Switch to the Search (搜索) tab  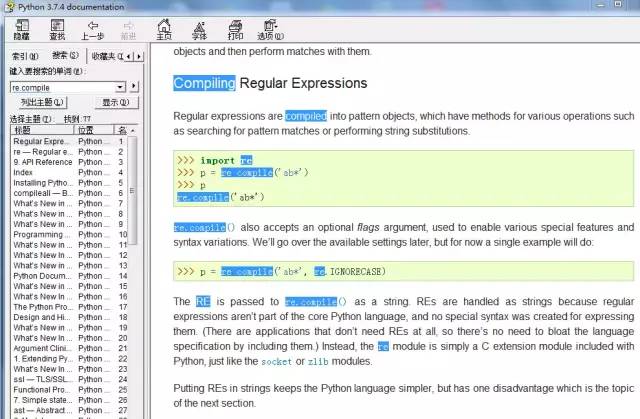coord(65,55)
